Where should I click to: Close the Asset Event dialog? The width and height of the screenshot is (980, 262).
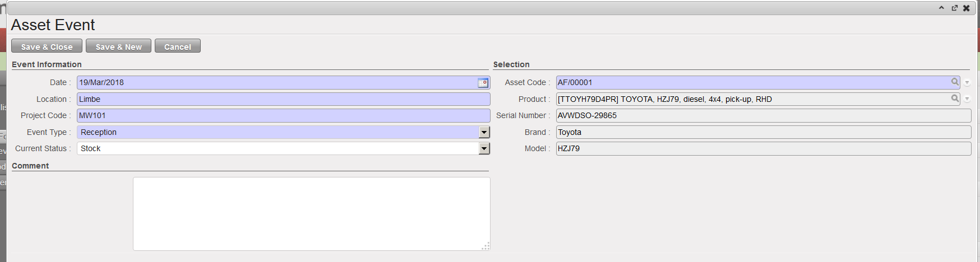tap(967, 8)
